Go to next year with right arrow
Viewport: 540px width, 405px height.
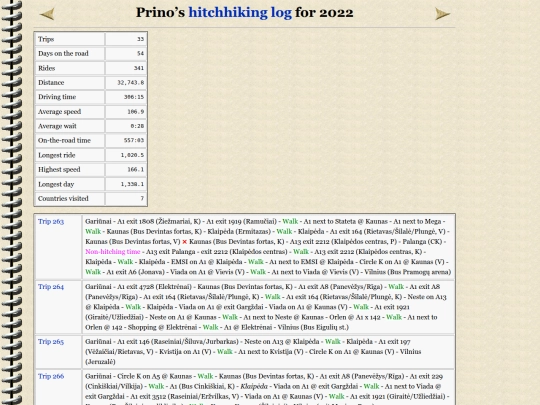[442, 14]
